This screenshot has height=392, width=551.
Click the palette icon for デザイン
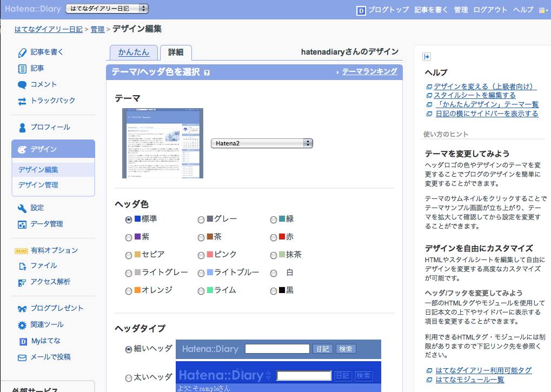tap(22, 150)
